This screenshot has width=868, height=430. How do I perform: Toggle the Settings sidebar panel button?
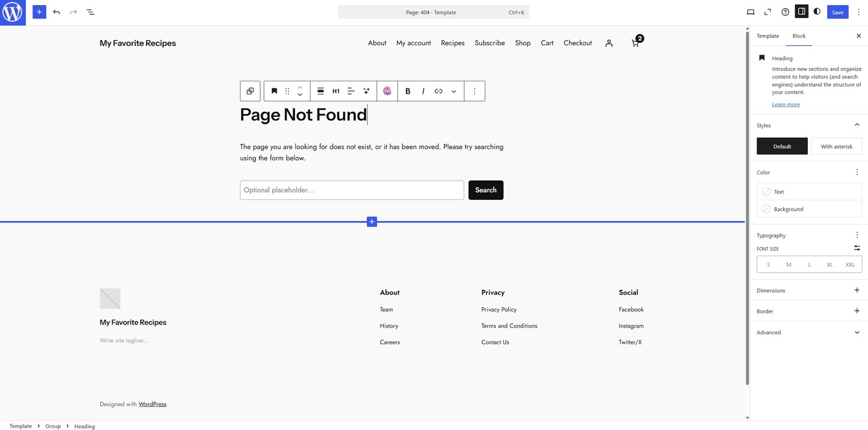point(801,12)
